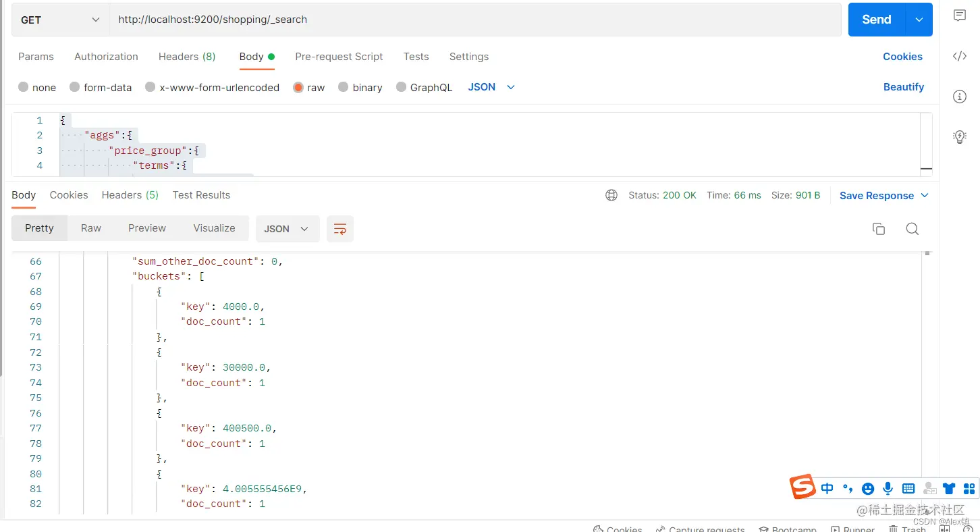This screenshot has width=980, height=532.
Task: Click the request editor scrollbar marker
Action: (926, 169)
